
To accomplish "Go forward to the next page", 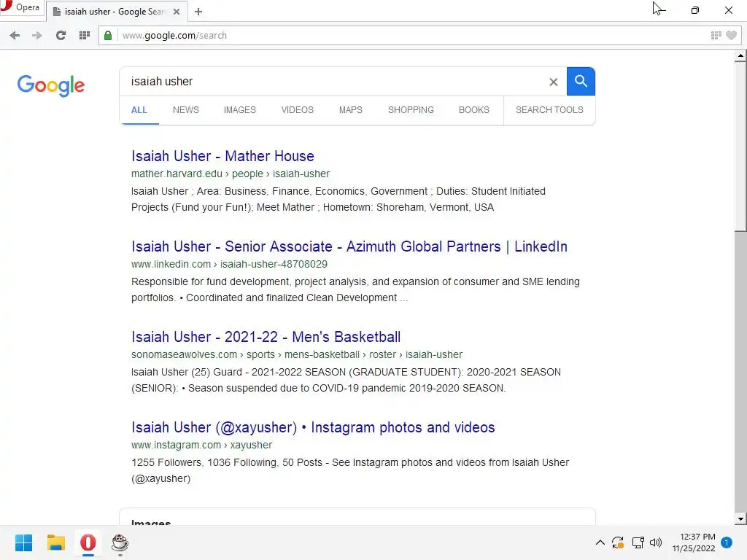I will coord(36,35).
